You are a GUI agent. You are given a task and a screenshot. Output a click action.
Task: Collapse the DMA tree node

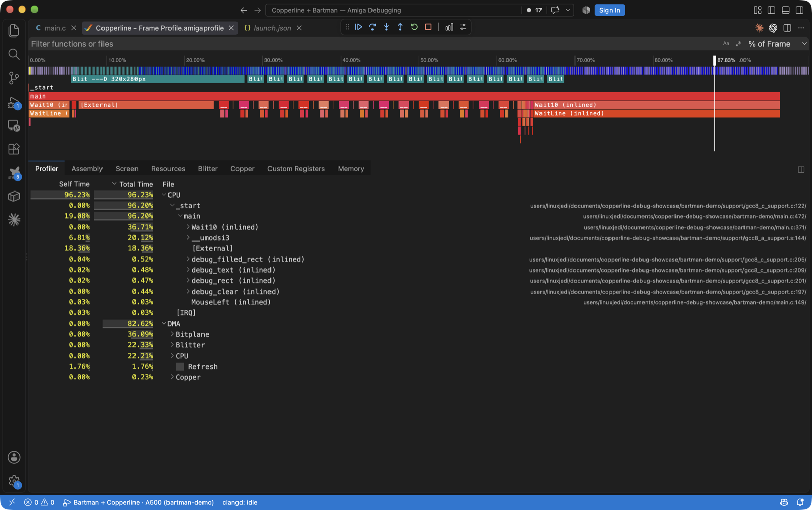click(x=164, y=324)
